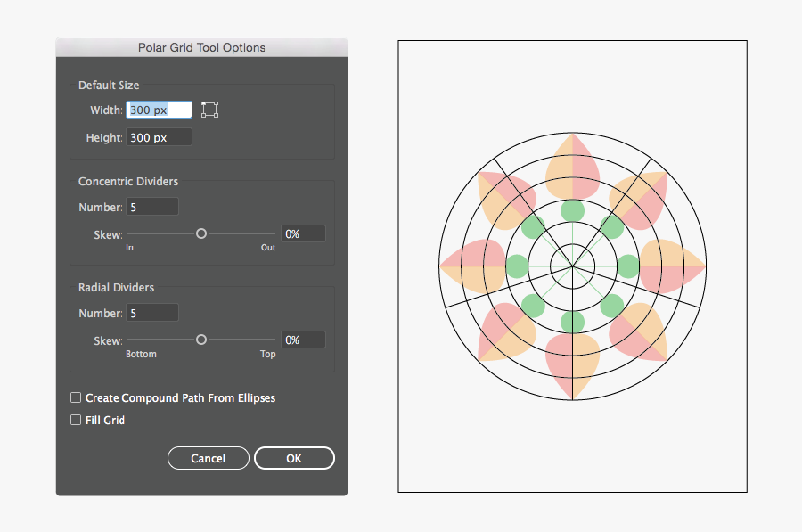The height and width of the screenshot is (532, 802).
Task: Select the Width input field
Action: point(159,110)
